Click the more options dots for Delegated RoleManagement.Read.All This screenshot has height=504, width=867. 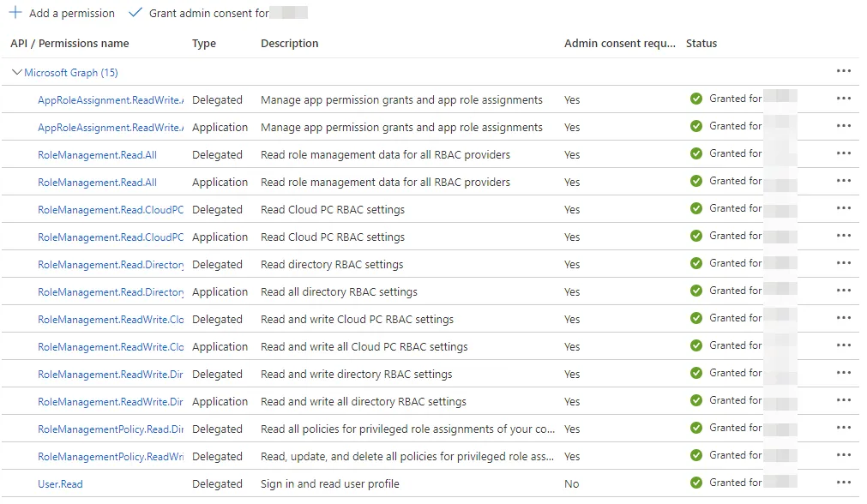(x=843, y=153)
